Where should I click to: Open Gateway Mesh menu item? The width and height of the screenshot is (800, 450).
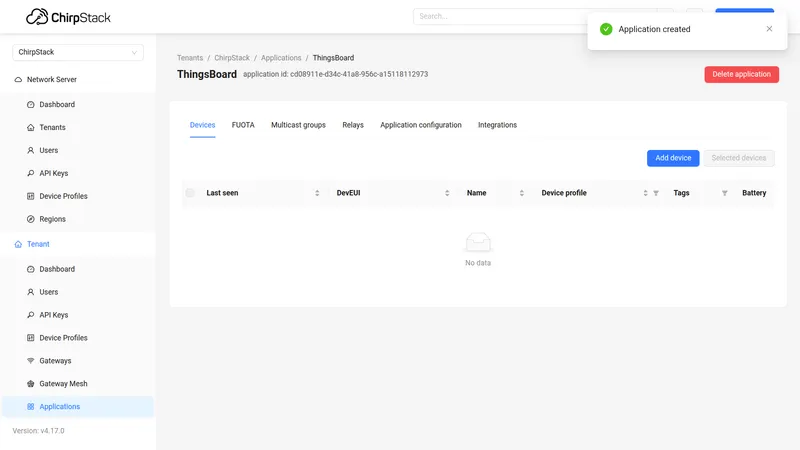click(78, 384)
